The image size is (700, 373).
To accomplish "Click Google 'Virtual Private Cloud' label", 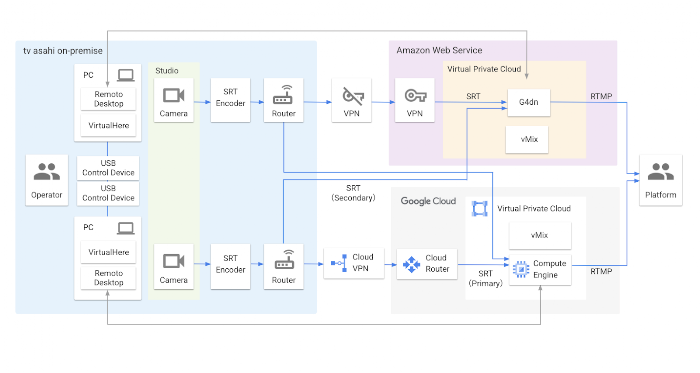I will [x=534, y=208].
